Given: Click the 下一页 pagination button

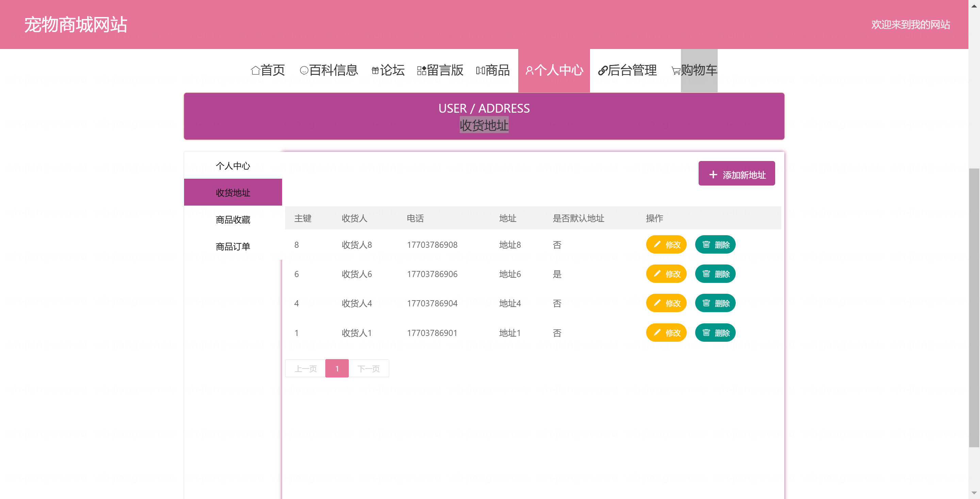Looking at the screenshot, I should click(368, 368).
